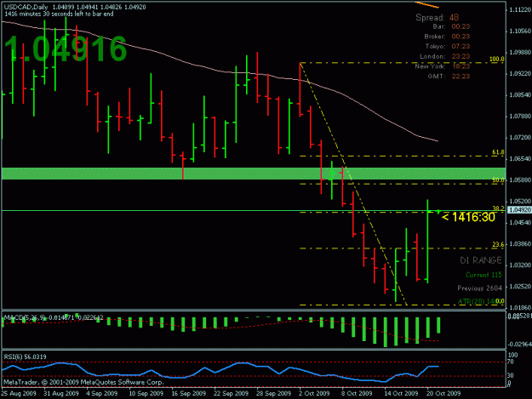
Task: Click the Tokyo 07:23 clock entry
Action: point(448,46)
